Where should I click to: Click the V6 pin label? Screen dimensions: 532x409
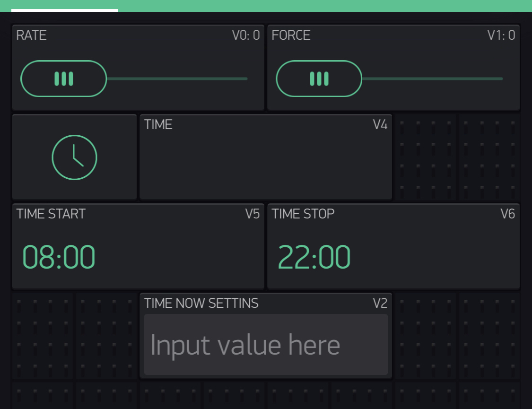click(x=507, y=214)
